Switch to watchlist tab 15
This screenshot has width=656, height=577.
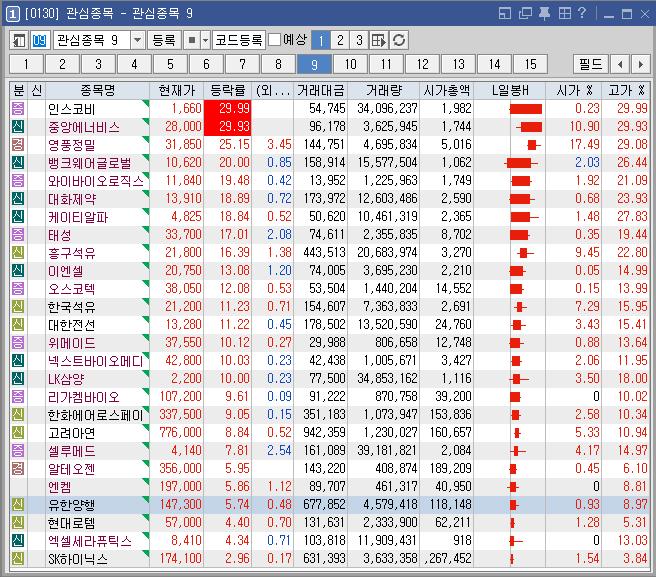click(530, 64)
